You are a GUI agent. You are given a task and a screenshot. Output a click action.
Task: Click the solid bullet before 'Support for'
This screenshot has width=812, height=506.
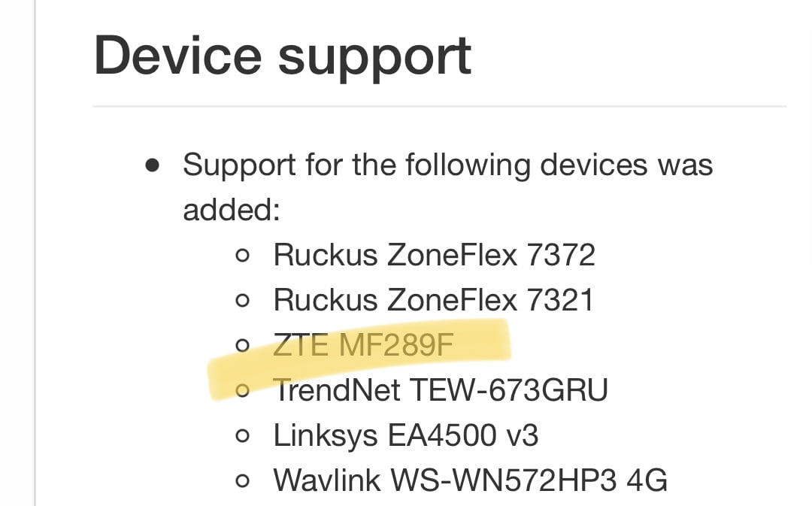(152, 165)
